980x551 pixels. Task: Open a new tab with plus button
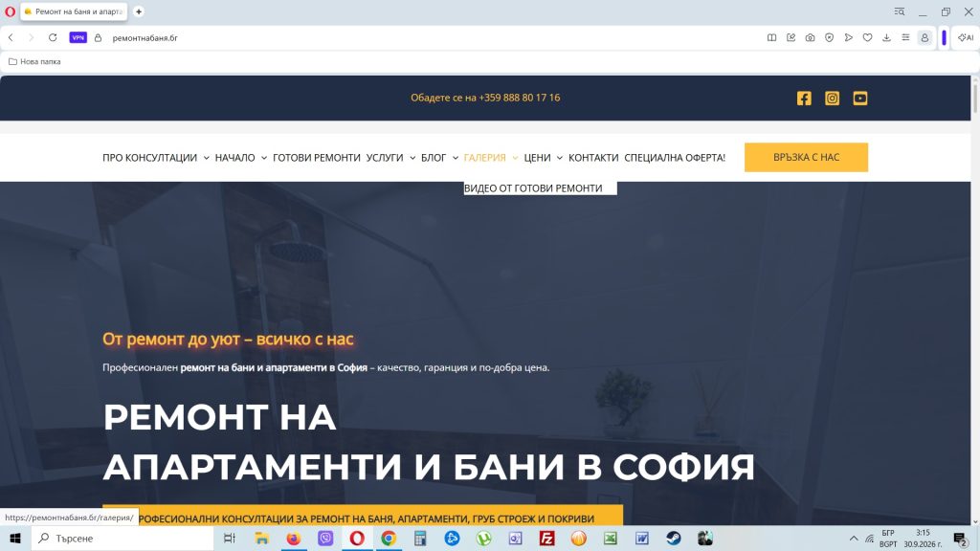click(139, 11)
